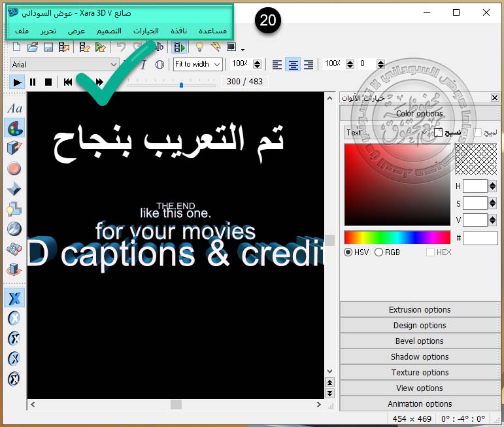This screenshot has height=427, width=504.
Task: Open the Color options tool in left toolbar
Action: click(14, 128)
